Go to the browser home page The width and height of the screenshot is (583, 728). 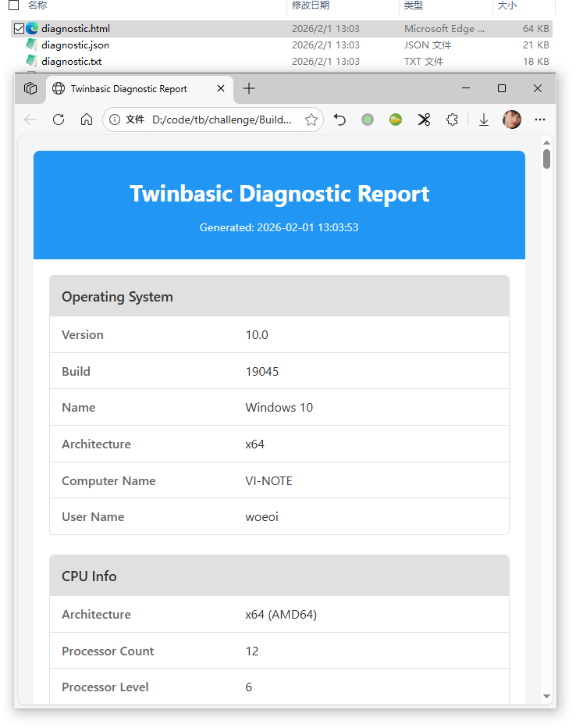pyautogui.click(x=87, y=120)
